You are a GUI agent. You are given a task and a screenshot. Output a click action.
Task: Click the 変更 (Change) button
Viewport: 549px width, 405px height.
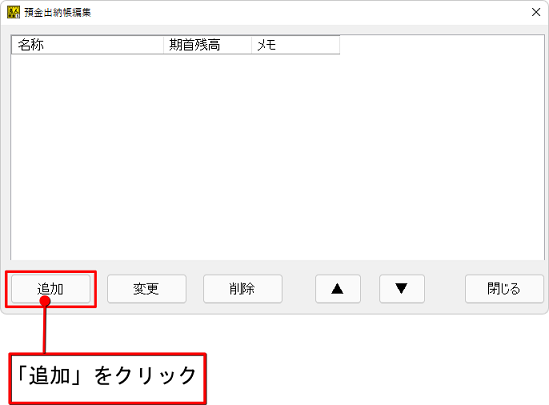click(147, 289)
